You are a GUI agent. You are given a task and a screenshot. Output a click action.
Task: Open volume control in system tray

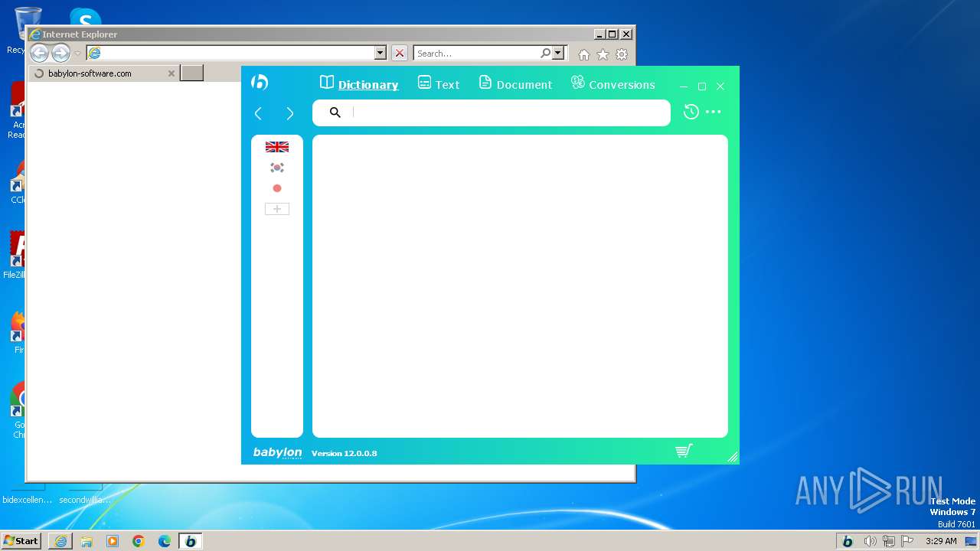[x=870, y=541]
